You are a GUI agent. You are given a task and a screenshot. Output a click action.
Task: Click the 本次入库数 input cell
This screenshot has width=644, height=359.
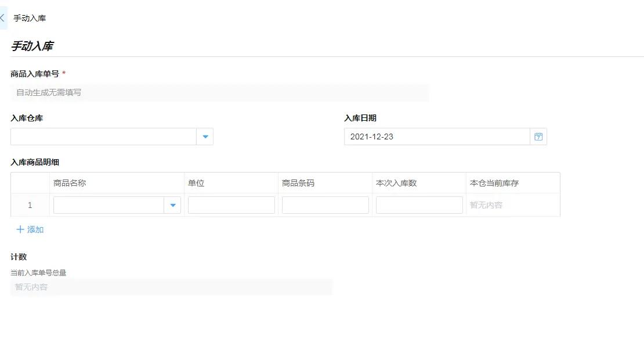pos(419,204)
